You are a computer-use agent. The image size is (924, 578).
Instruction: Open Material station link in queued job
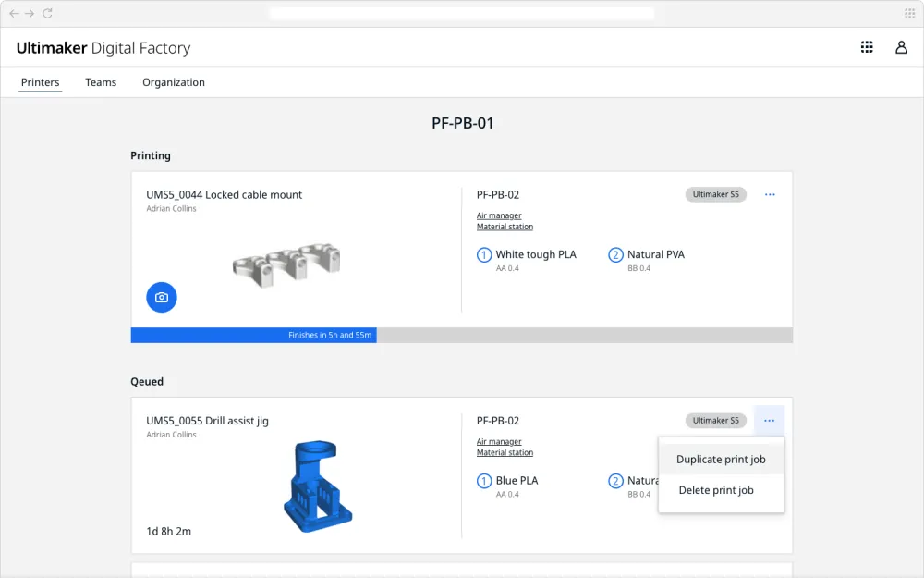click(x=505, y=452)
